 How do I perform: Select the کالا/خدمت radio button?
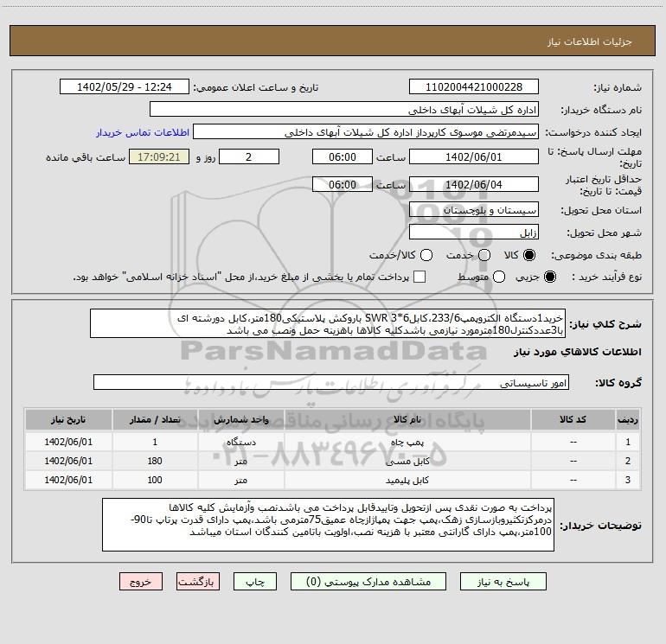[426, 255]
